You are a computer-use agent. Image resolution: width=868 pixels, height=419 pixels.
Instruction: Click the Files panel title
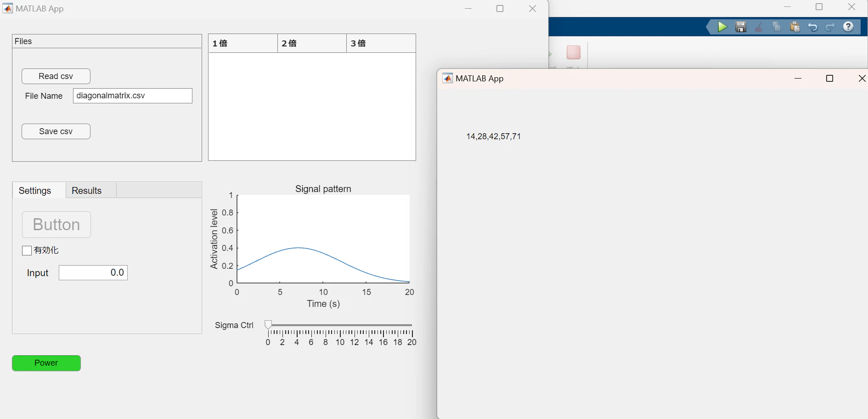tap(23, 41)
